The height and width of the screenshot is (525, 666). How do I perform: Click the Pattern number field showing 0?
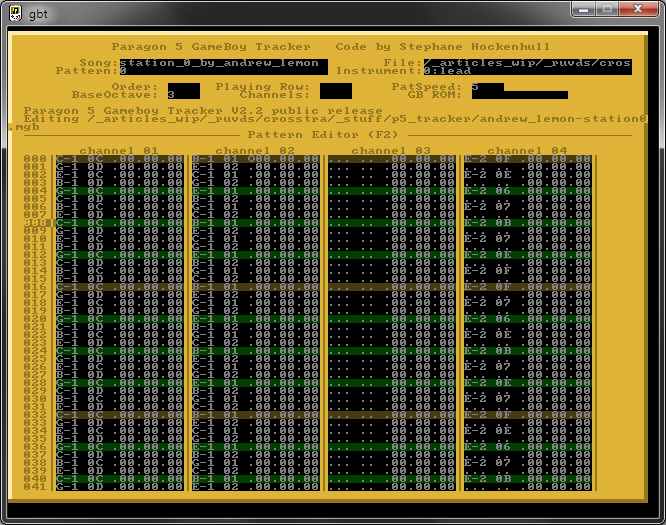point(223,71)
